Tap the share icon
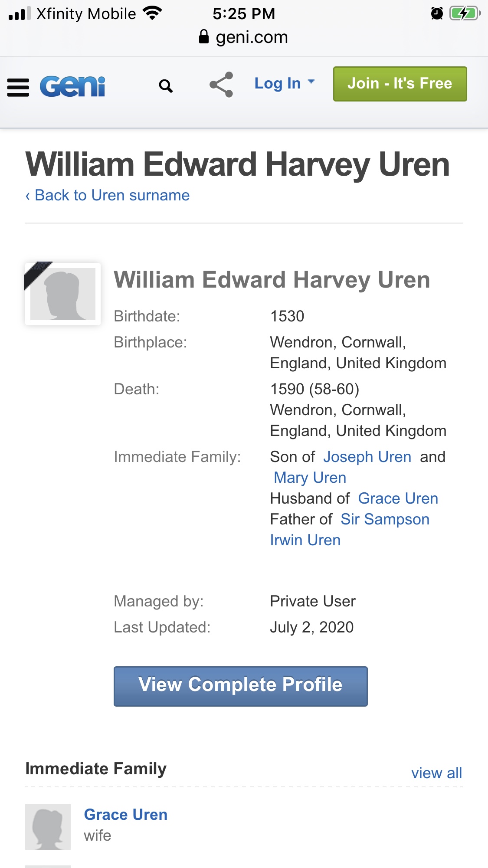 click(x=221, y=85)
